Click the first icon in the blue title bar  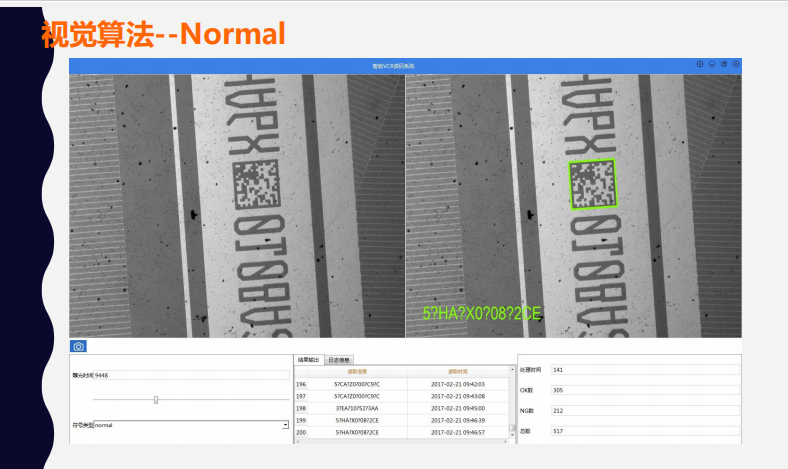click(x=699, y=64)
